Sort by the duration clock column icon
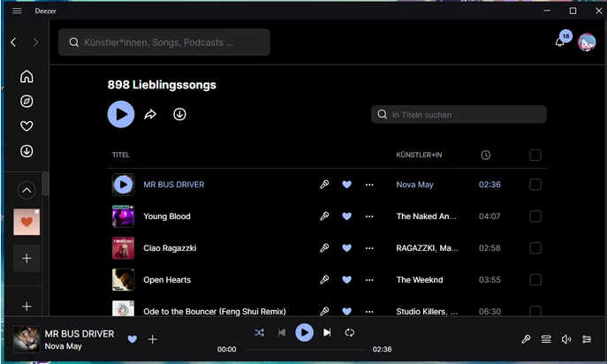 pyautogui.click(x=485, y=155)
